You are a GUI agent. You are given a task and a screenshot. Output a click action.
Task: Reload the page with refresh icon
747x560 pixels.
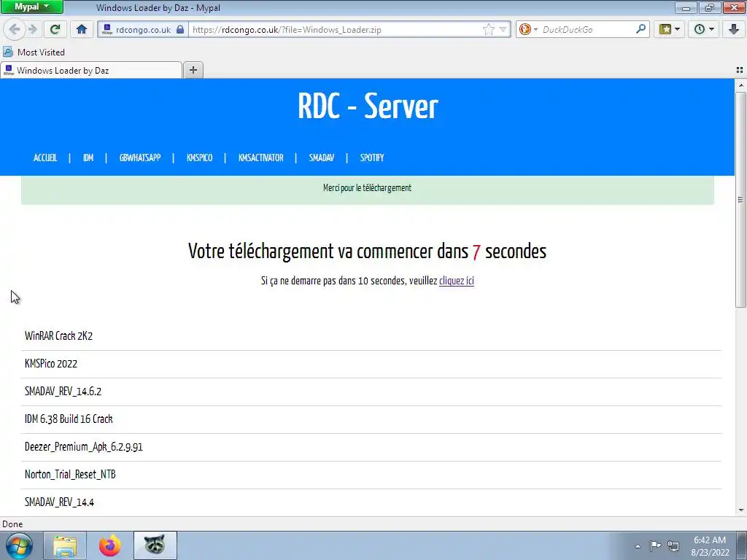(x=55, y=29)
